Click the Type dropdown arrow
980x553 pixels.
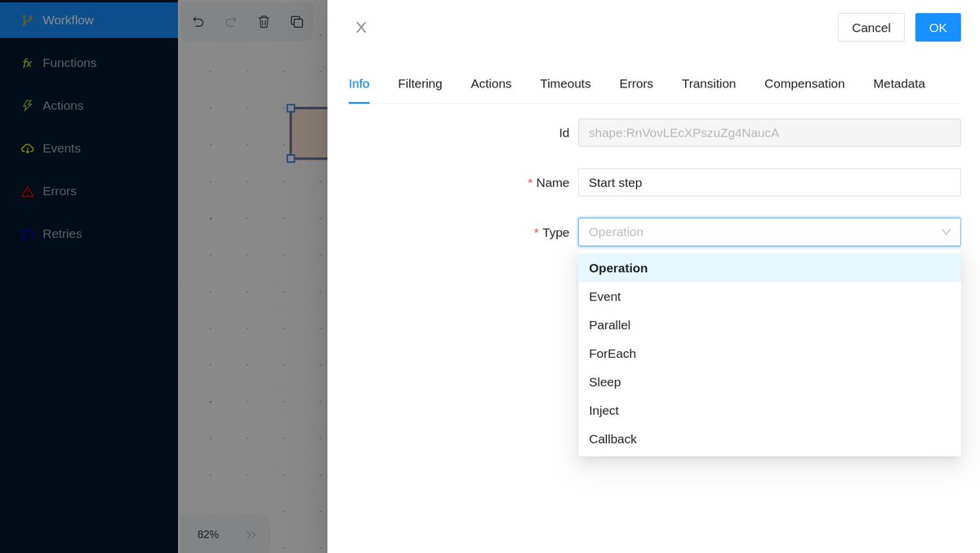[946, 232]
